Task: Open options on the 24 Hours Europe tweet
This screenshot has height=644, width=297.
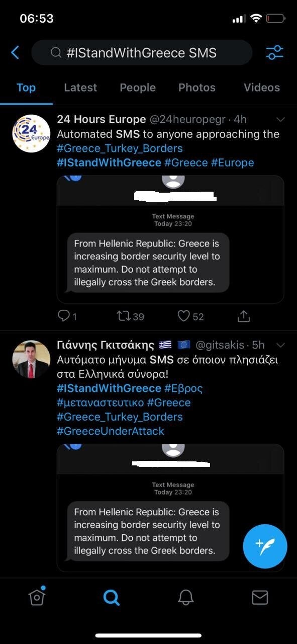Action: 280,120
